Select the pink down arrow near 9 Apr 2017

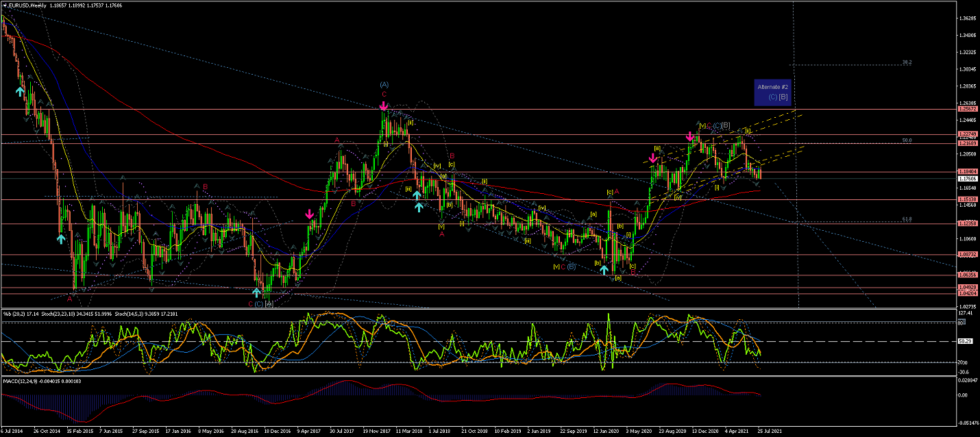[310, 215]
